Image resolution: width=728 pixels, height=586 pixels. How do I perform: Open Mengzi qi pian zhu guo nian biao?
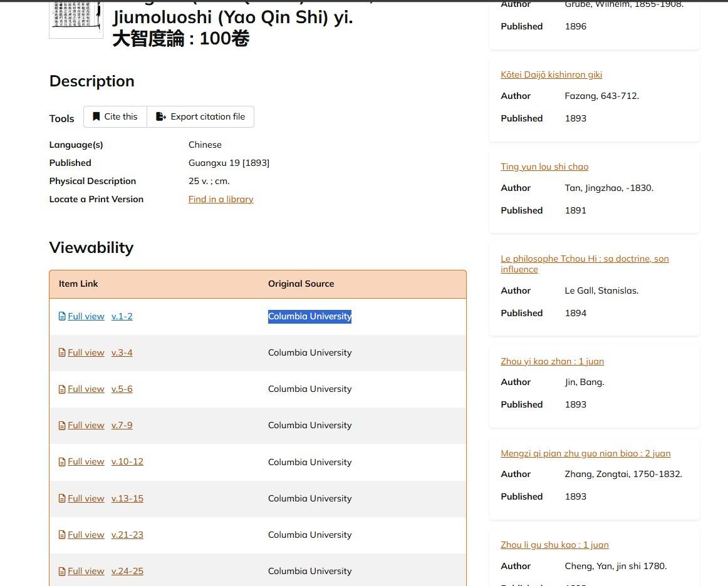[x=585, y=453]
